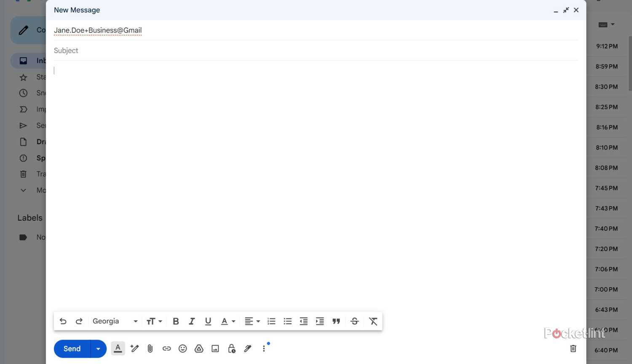Insert a file from Google Drive
Image resolution: width=632 pixels, height=364 pixels.
[x=199, y=348]
